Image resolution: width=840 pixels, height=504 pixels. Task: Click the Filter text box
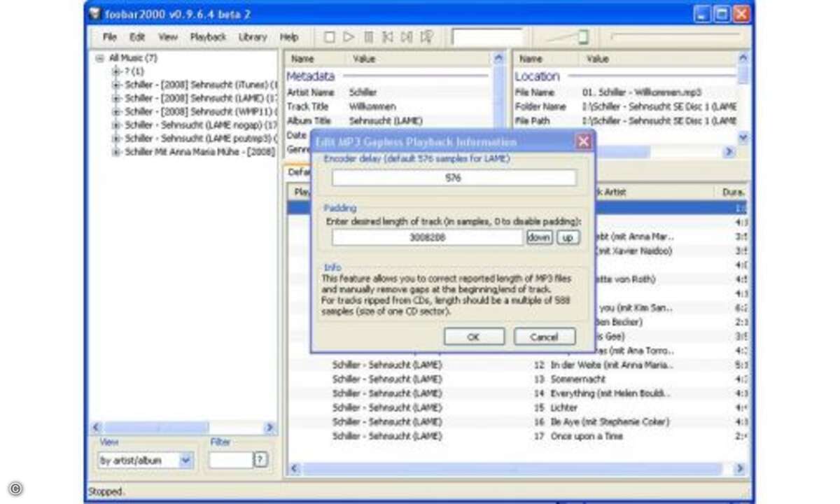230,460
